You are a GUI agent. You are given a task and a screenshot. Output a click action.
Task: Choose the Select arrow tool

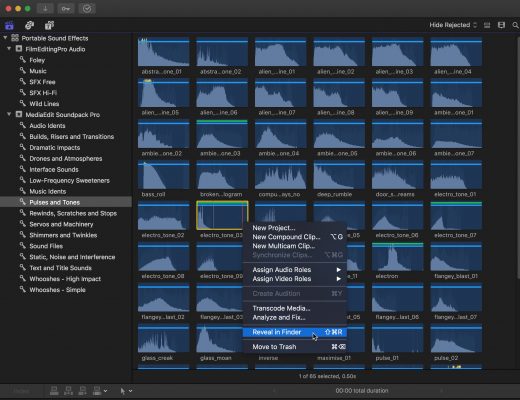(x=123, y=391)
